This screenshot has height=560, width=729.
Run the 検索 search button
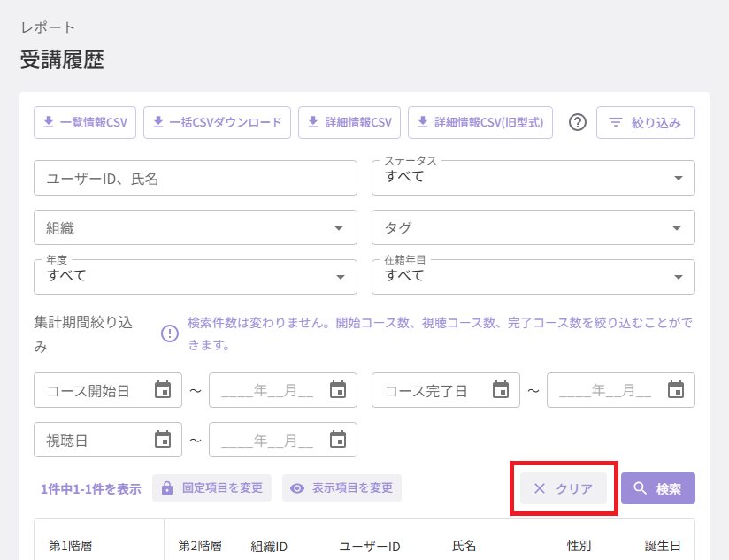[658, 488]
